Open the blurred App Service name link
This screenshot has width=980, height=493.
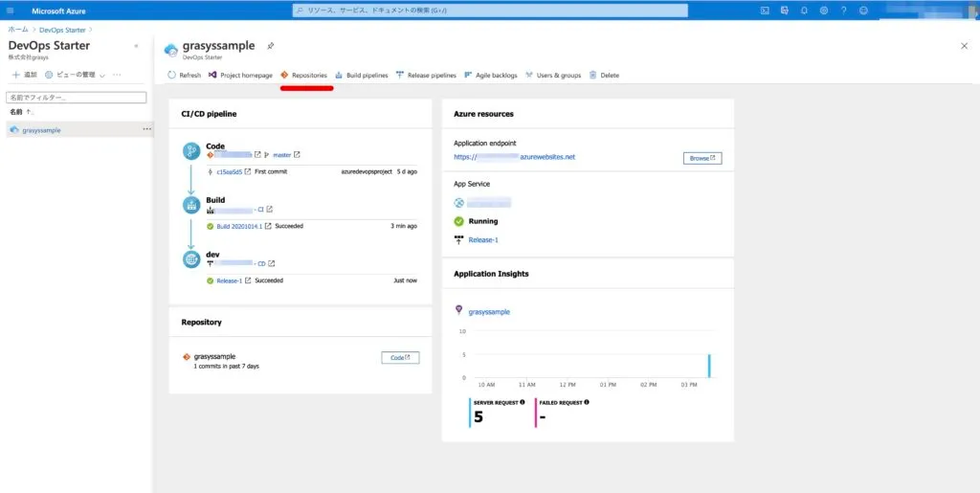point(489,202)
